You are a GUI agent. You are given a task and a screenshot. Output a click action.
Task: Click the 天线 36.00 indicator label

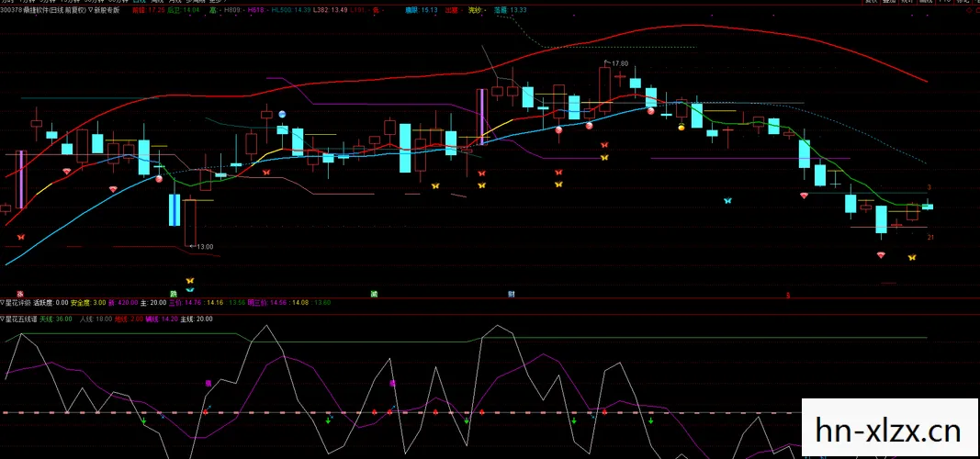[56, 319]
